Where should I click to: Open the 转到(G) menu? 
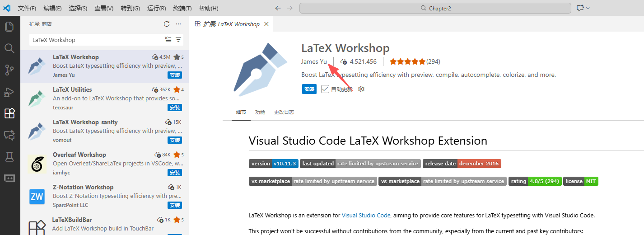click(x=131, y=8)
